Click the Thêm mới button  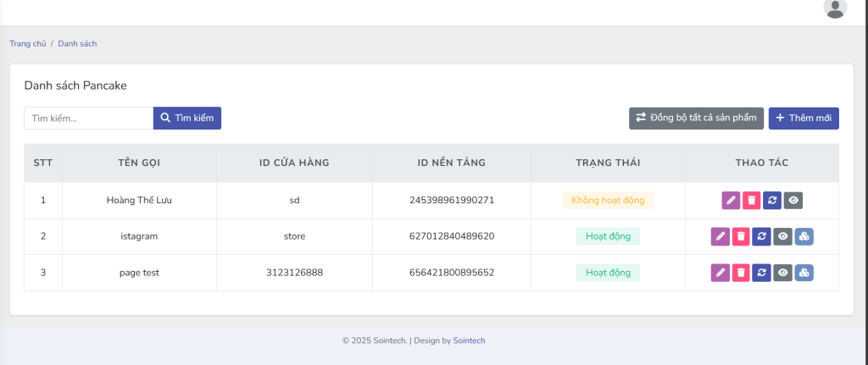[x=804, y=119]
